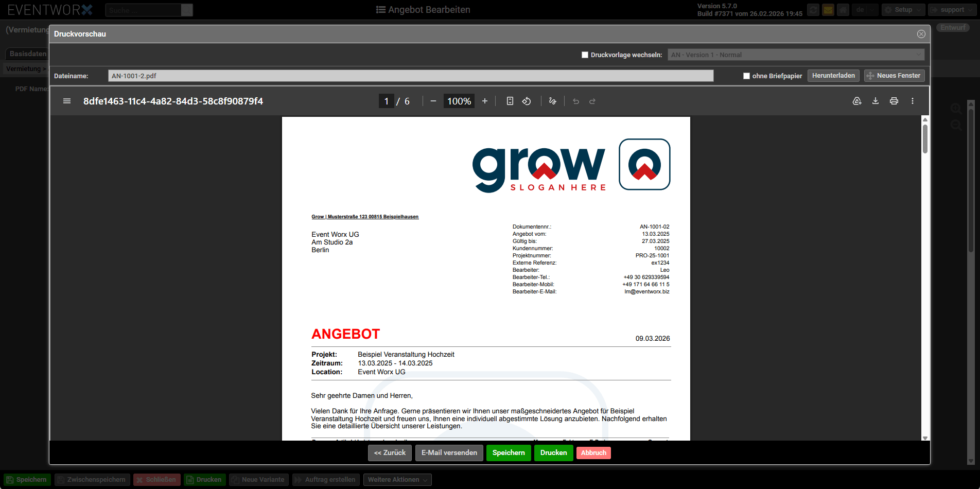
Task: Select the draw annotation tool
Action: click(x=553, y=101)
